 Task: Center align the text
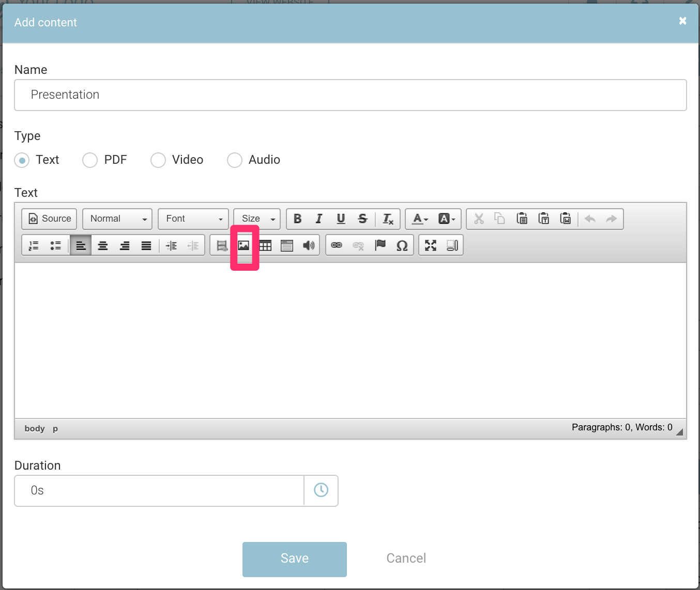[103, 245]
